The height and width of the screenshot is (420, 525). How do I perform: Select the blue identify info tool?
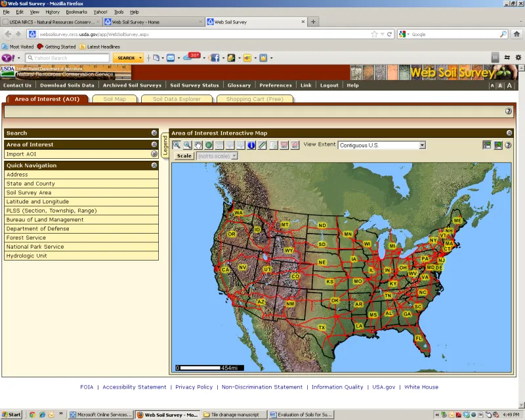(251, 145)
